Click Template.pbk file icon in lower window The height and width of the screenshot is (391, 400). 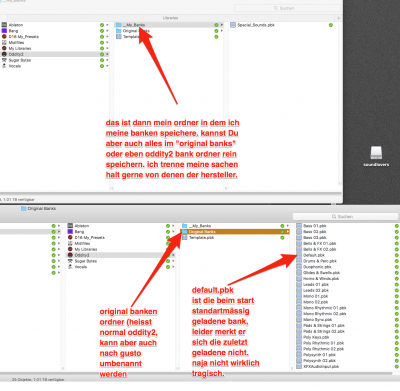click(185, 238)
